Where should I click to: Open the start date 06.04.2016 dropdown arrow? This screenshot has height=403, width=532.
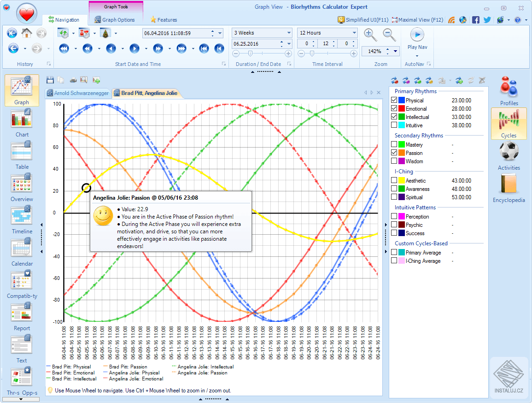[220, 33]
